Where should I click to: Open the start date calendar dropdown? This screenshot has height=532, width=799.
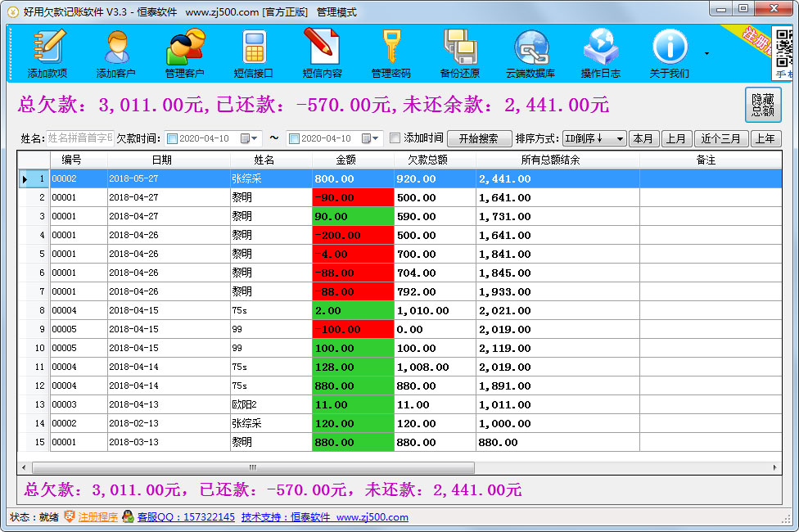tap(255, 139)
